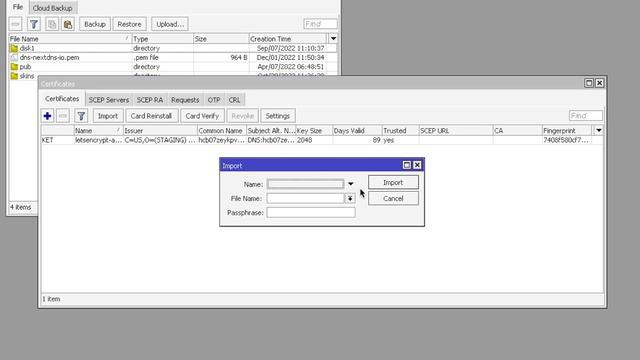This screenshot has height=360, width=640.
Task: Click the copy icon in File List toolbar
Action: [52, 24]
